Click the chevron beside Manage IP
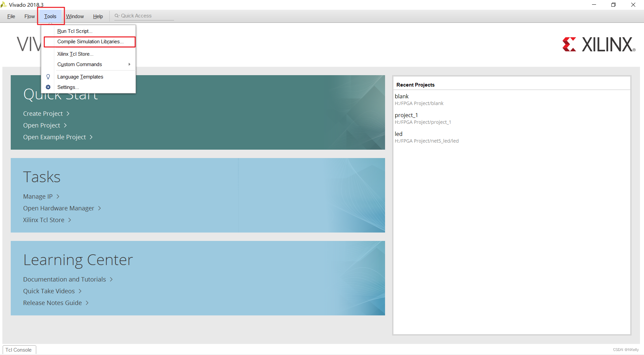Screen dimensions: 644x355 point(58,197)
